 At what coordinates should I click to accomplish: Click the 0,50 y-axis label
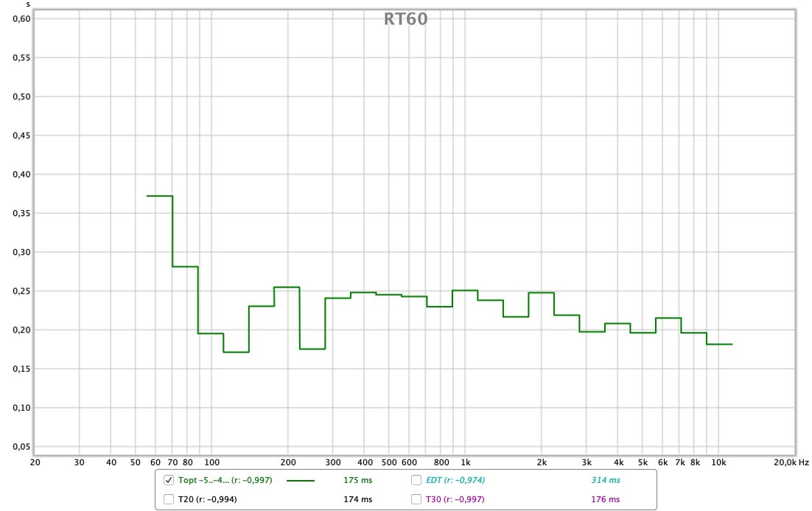[22, 97]
